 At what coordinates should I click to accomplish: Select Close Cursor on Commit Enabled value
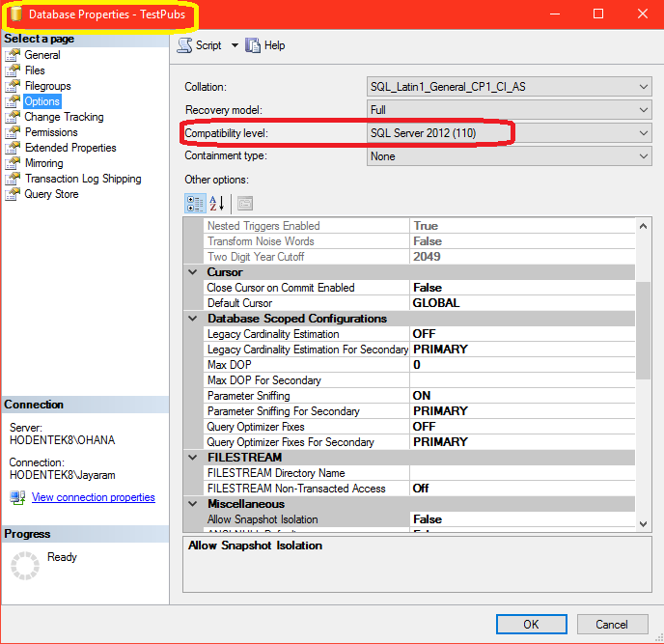[522, 288]
